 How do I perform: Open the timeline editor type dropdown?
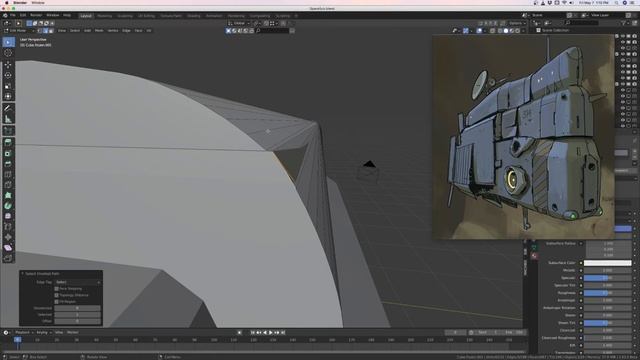coord(7,333)
